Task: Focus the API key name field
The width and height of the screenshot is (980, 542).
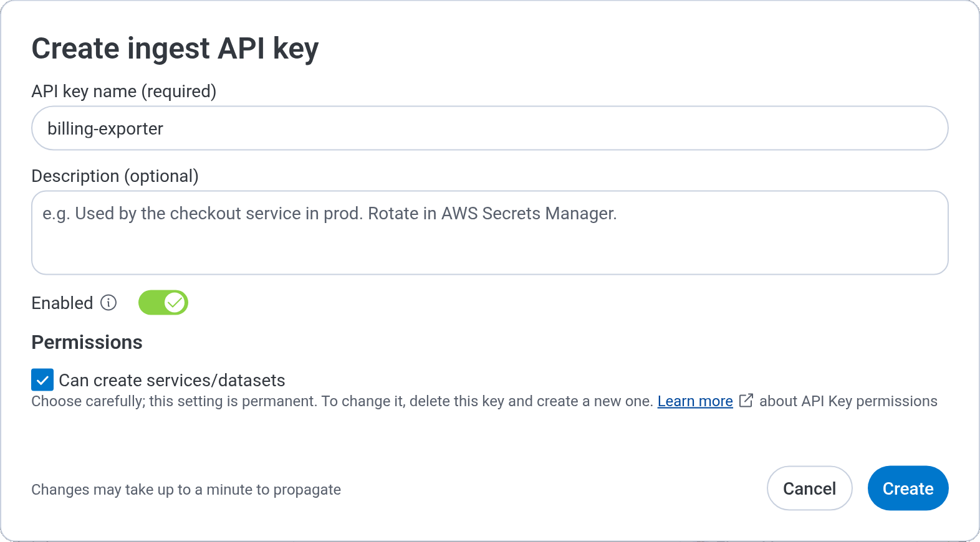Action: click(x=490, y=128)
